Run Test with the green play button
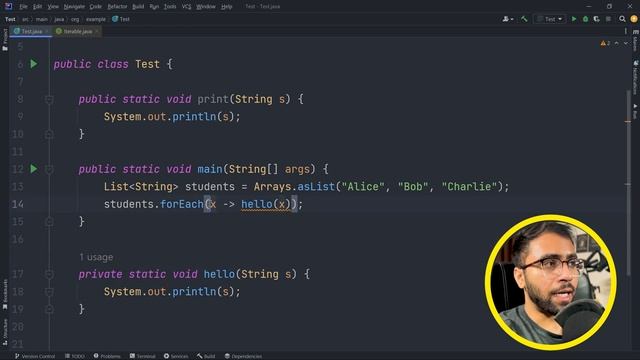The height and width of the screenshot is (360, 640). (574, 19)
